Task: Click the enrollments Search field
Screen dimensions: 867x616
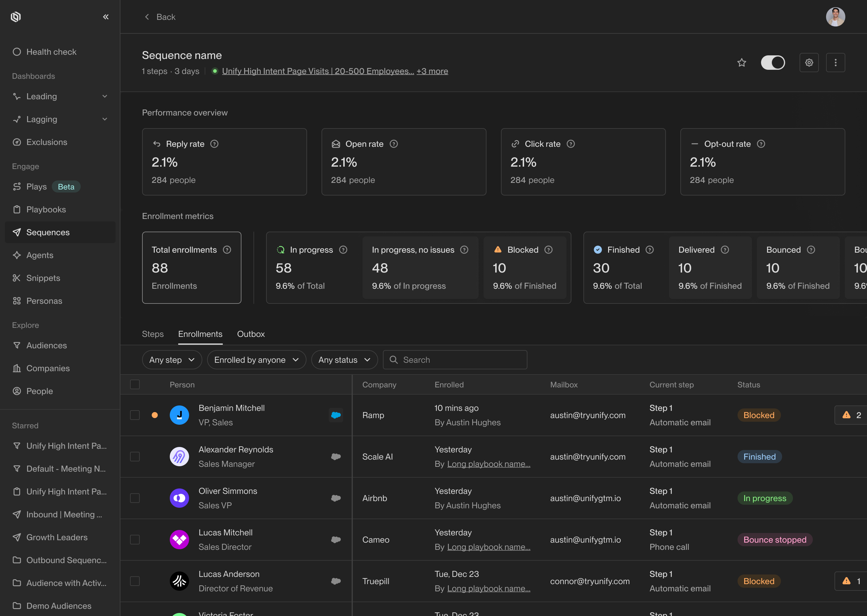Action: [x=455, y=360]
